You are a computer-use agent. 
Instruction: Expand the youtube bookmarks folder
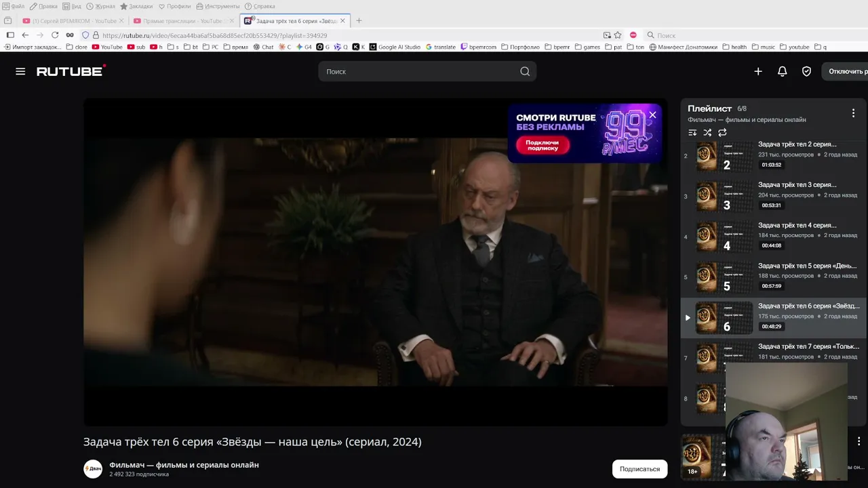click(795, 47)
